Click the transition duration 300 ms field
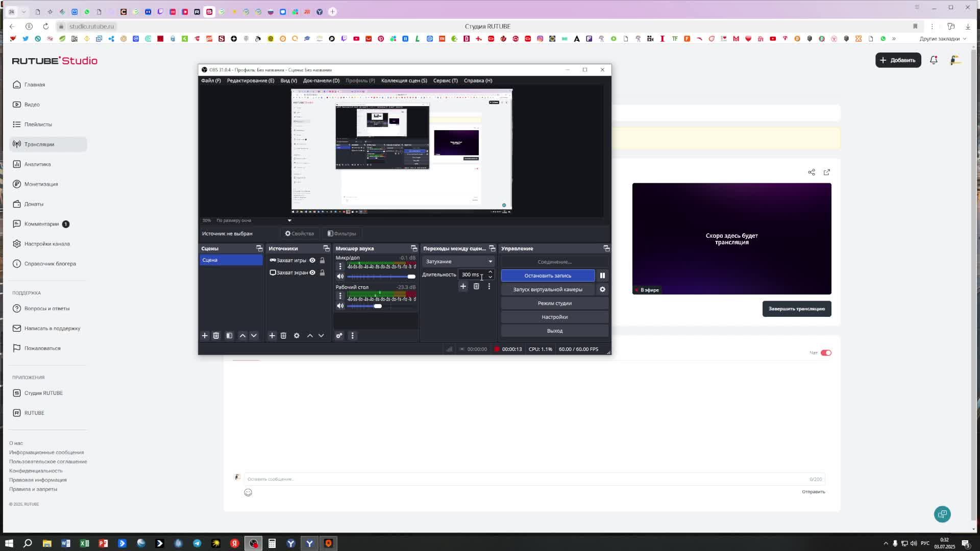 coord(472,274)
